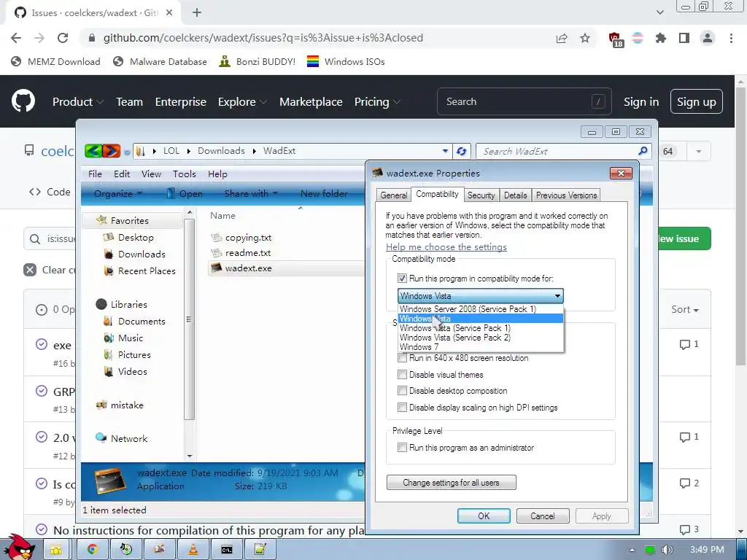The width and height of the screenshot is (747, 560).
Task: Expand Explorer address bar history arrow
Action: click(445, 151)
